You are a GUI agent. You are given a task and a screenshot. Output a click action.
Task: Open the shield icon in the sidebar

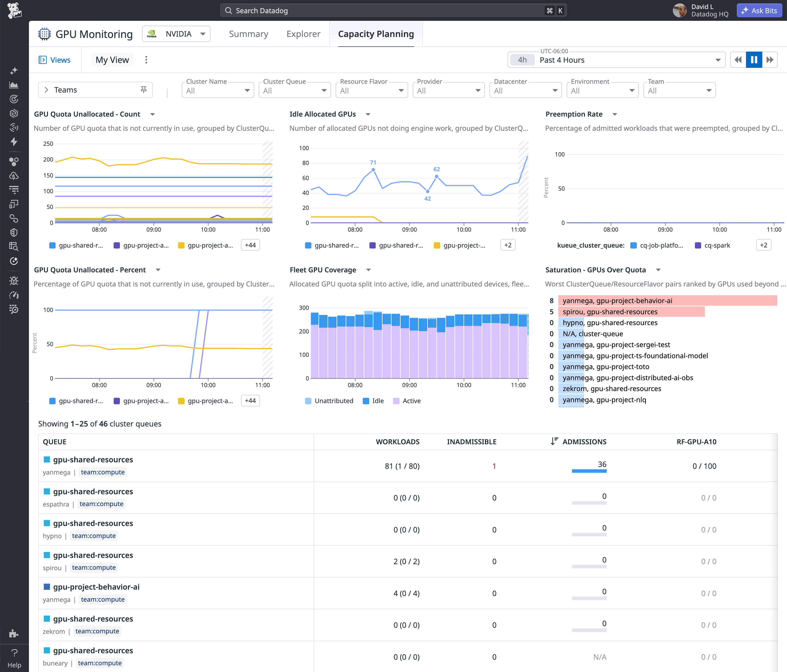point(14,233)
